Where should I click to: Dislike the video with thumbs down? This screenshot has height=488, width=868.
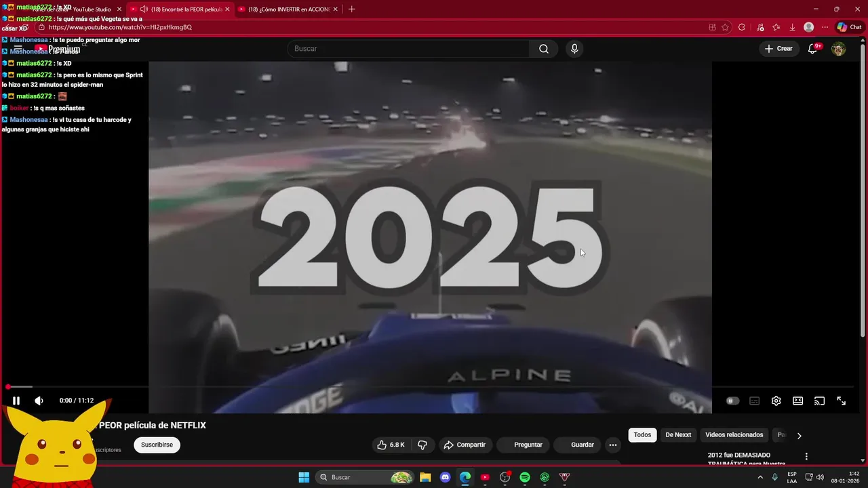[422, 445]
